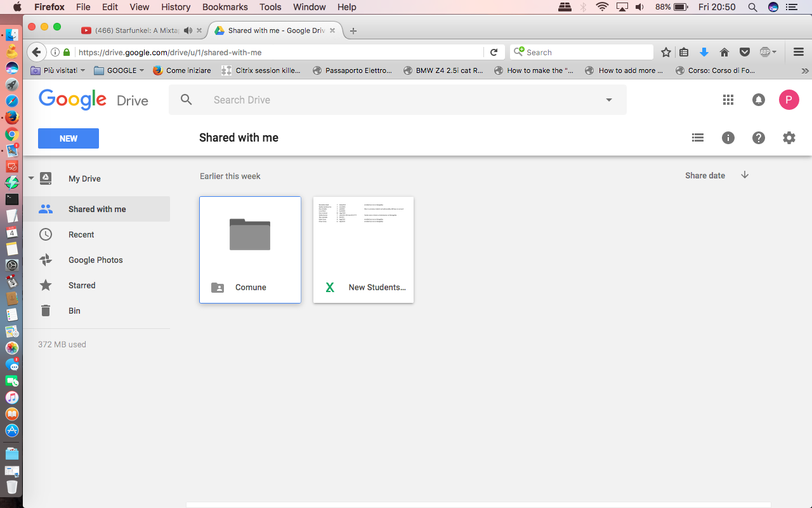
Task: Expand the My Drive folder tree
Action: 31,178
